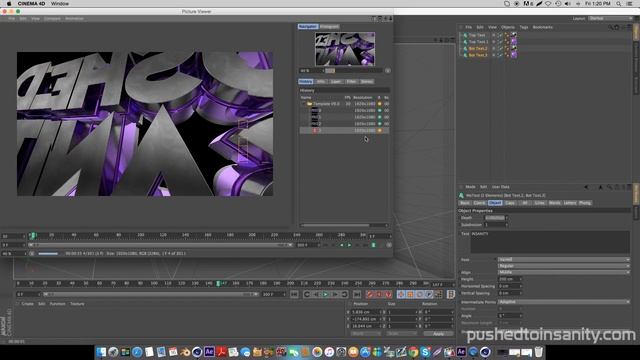Viewport: 640px width, 360px height.
Task: Toggle enable checkmark for Bot Text.3 object
Action: click(x=500, y=55)
